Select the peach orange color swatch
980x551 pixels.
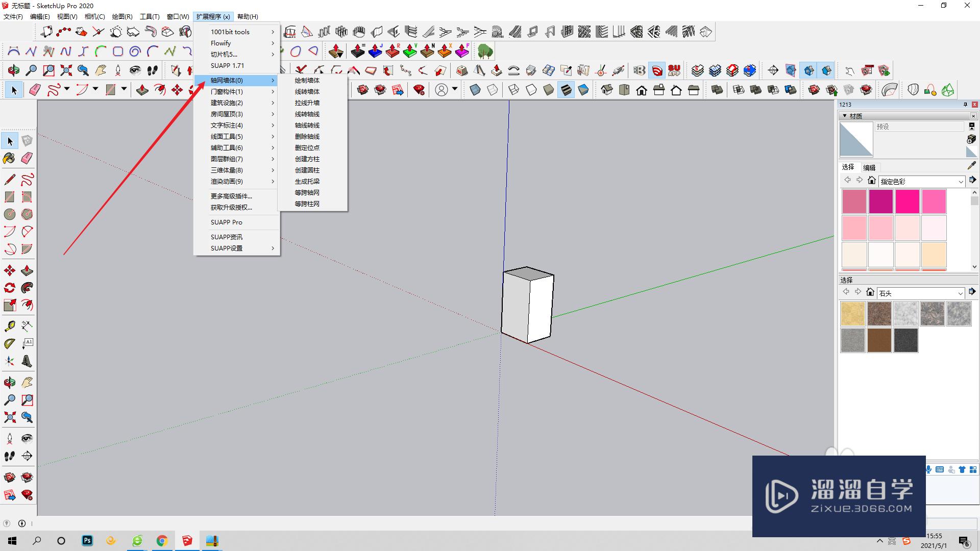coord(934,255)
